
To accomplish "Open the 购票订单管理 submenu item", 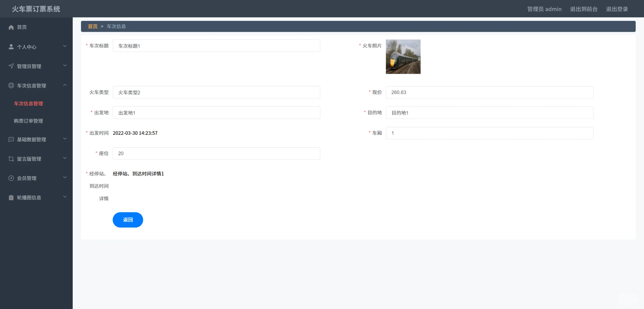I will pyautogui.click(x=28, y=121).
